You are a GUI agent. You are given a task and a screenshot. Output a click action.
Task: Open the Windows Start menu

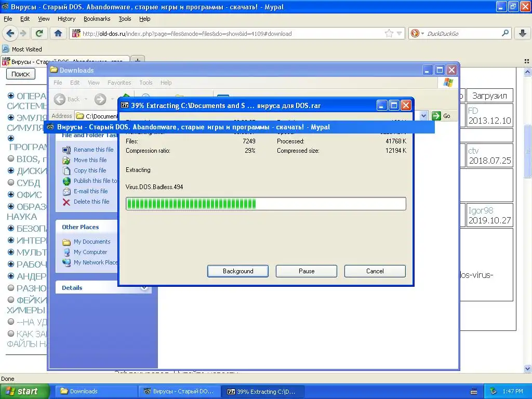point(24,391)
